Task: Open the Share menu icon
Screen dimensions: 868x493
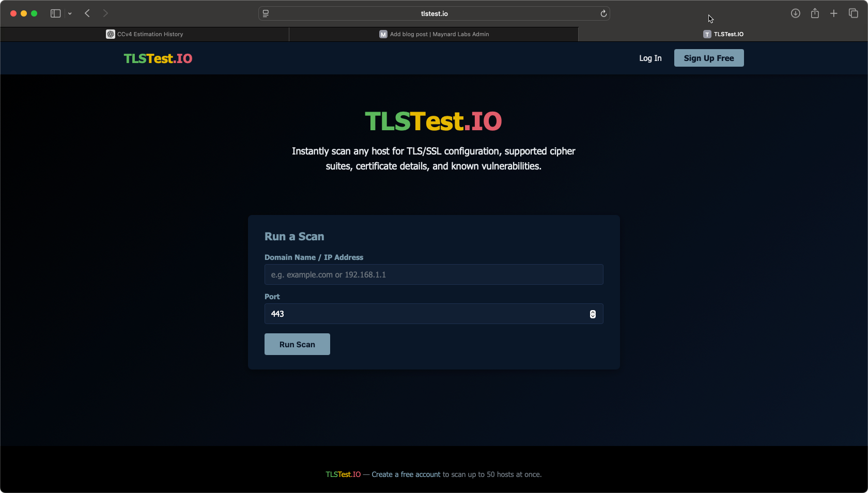Action: click(x=815, y=13)
